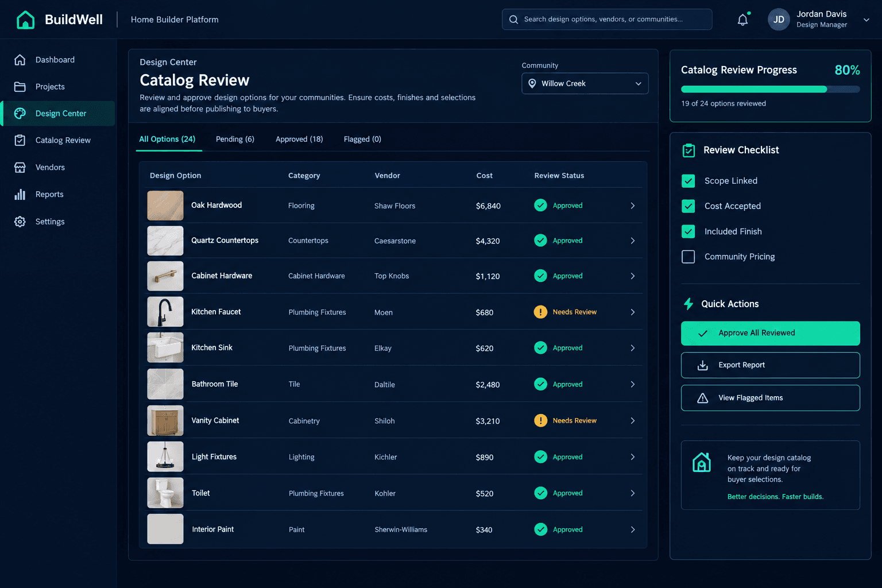882x588 pixels.
Task: Check the Community Pricing checkbox
Action: (688, 257)
